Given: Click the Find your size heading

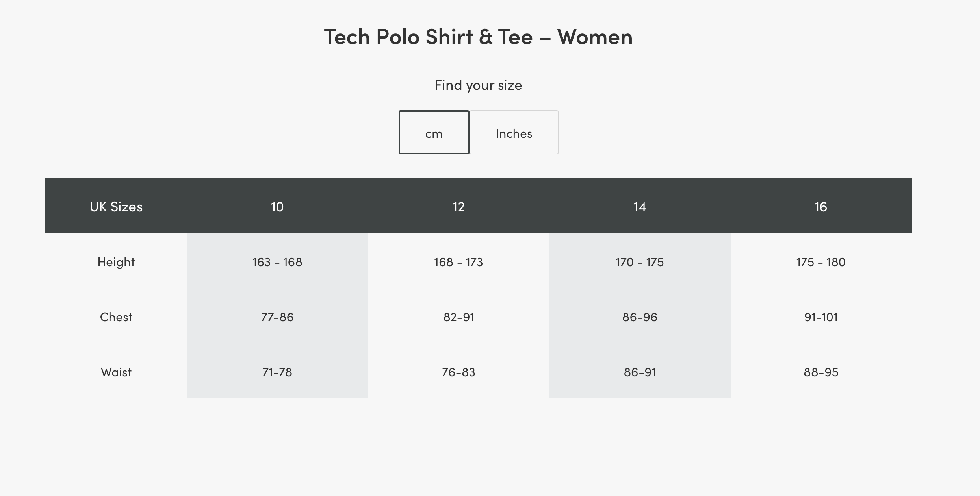Looking at the screenshot, I should (x=478, y=85).
